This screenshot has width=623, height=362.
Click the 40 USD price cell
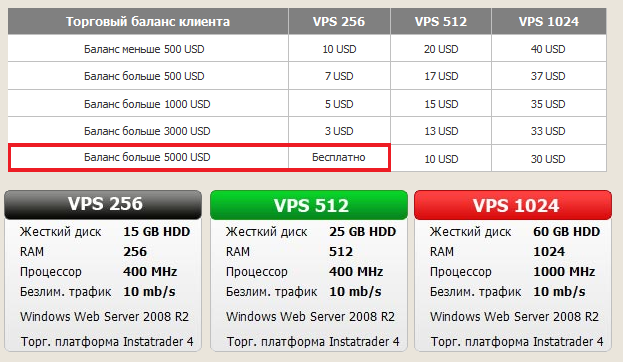548,49
